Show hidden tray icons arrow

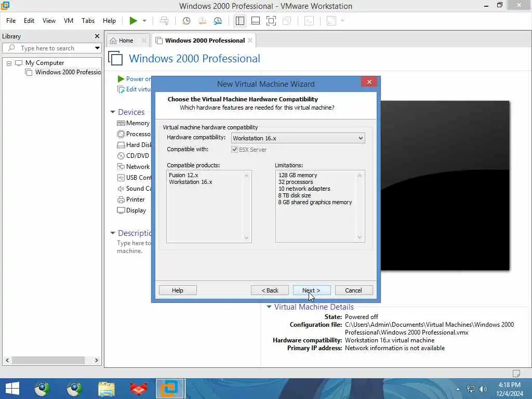point(458,389)
